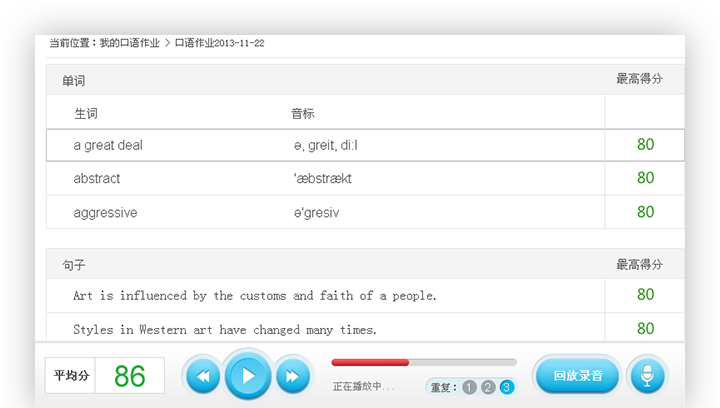The image size is (720, 408).
Task: Set repeat count to 1
Action: click(470, 387)
